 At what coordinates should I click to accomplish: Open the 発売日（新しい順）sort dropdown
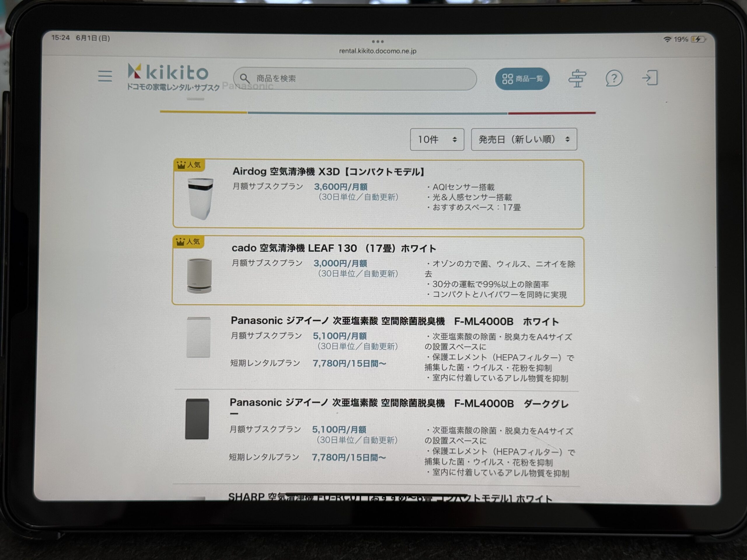[x=524, y=139]
